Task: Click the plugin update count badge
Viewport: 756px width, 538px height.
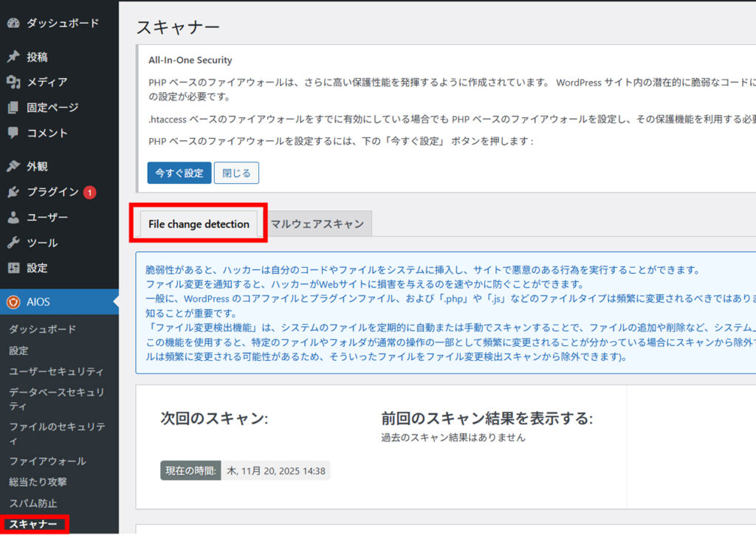Action: point(89,193)
